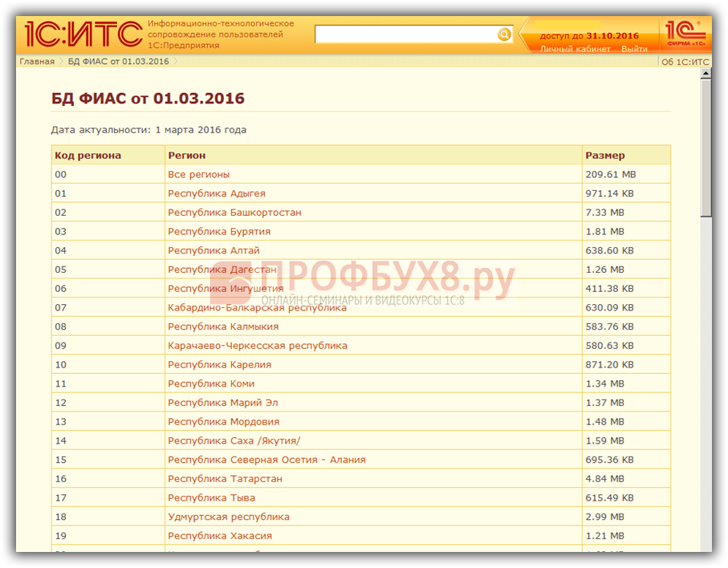Viewport: 728px width, 568px height.
Task: Click the scrollbar up arrow
Action: pos(706,75)
